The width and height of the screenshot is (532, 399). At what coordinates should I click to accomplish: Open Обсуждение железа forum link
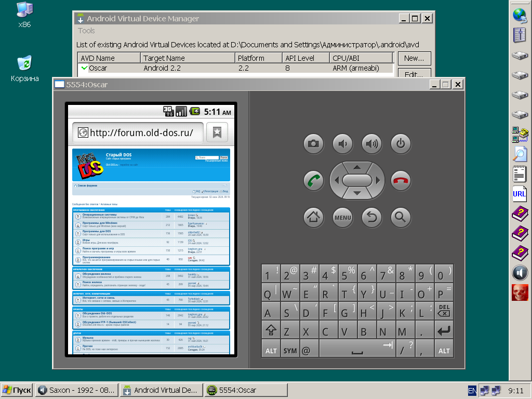tap(96, 274)
